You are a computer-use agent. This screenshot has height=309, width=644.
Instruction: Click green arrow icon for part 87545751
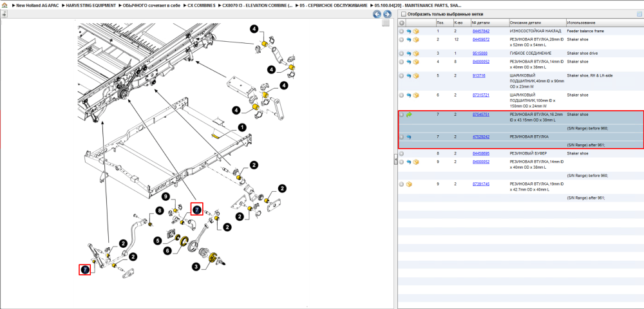409,115
